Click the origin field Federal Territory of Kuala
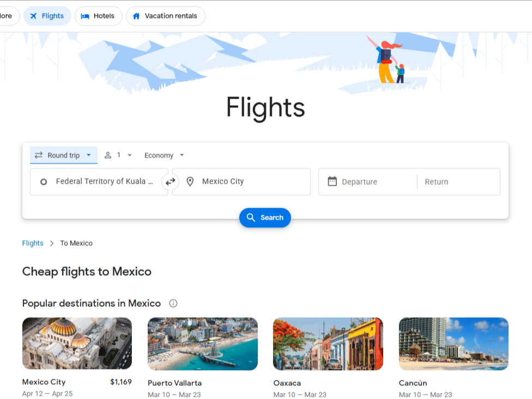The image size is (532, 399). click(x=99, y=182)
